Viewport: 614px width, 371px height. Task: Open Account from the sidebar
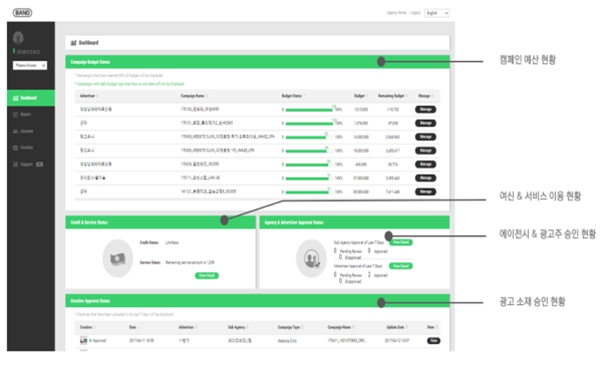(x=23, y=131)
